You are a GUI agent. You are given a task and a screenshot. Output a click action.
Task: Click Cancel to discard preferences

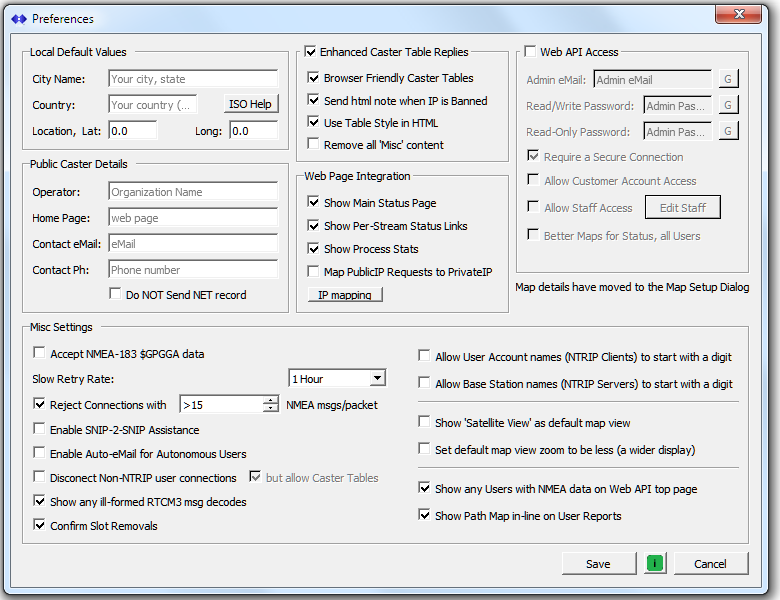[x=709, y=564]
